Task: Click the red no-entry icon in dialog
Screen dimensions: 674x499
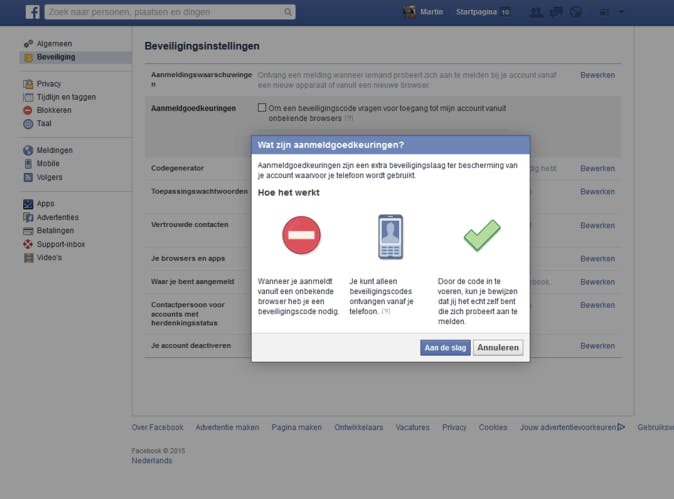Action: pyautogui.click(x=301, y=235)
